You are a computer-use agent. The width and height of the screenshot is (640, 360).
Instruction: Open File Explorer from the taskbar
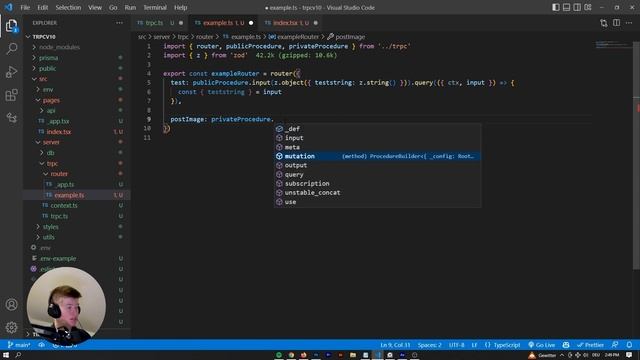pyautogui.click(x=353, y=355)
